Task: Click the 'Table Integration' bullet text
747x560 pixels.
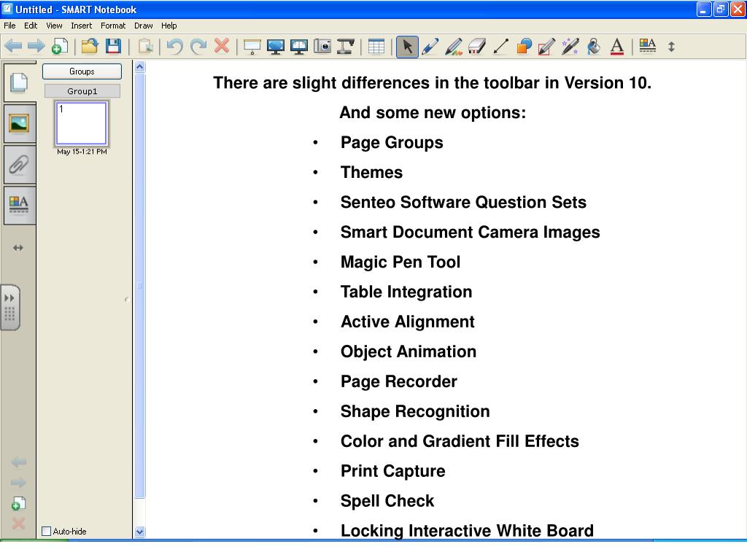Action: [x=406, y=292]
